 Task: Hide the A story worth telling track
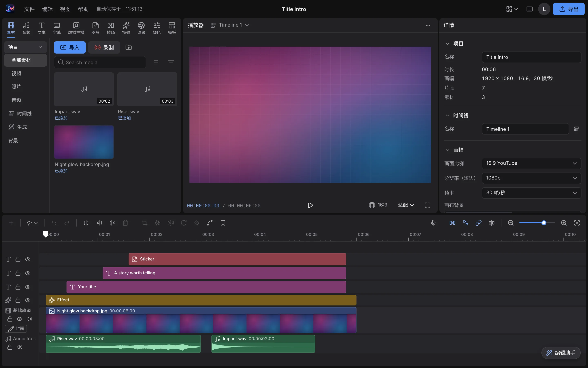28,273
